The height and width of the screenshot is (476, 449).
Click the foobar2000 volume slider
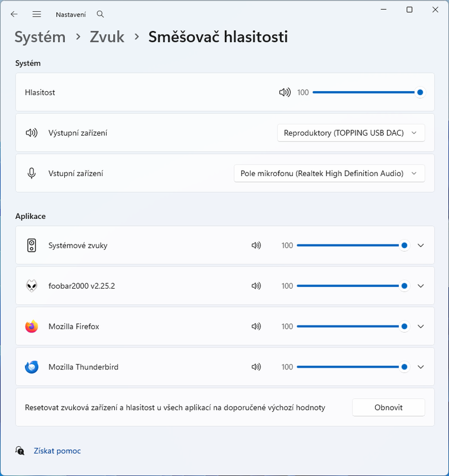tap(353, 286)
